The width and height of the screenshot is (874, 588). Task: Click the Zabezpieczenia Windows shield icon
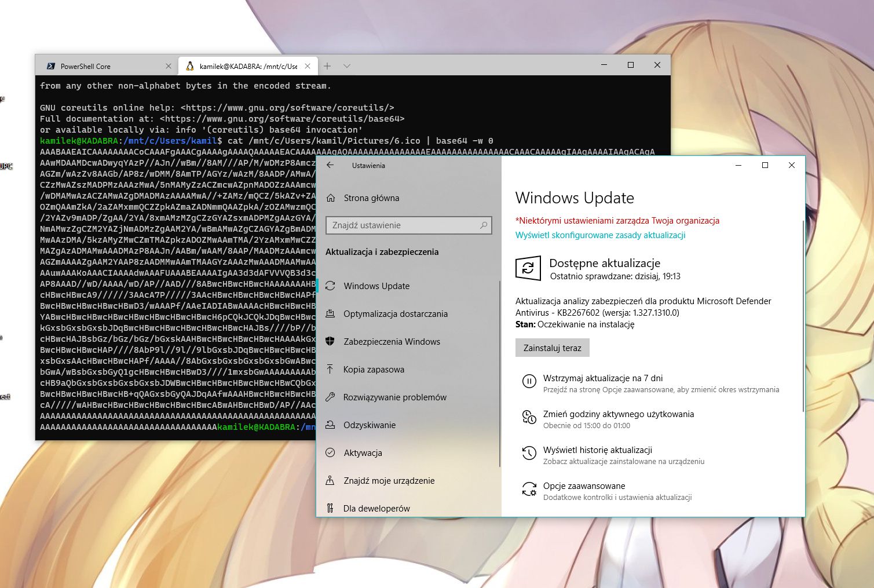click(x=330, y=341)
